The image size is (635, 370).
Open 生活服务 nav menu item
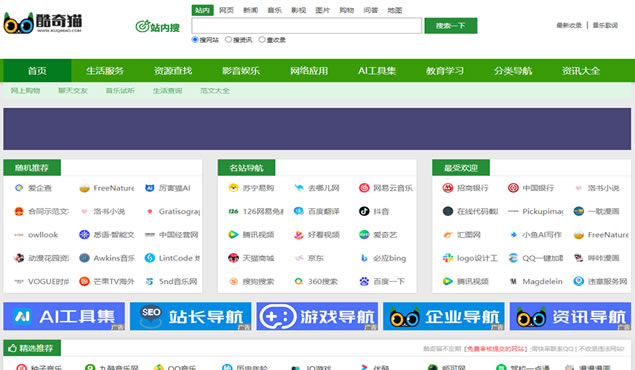click(x=105, y=71)
